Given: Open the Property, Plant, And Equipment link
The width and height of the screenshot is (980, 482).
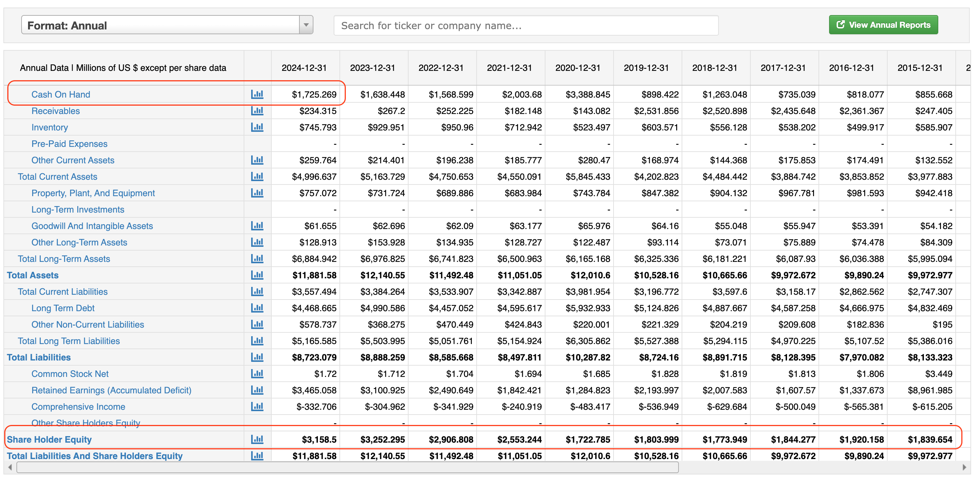Looking at the screenshot, I should pyautogui.click(x=93, y=193).
